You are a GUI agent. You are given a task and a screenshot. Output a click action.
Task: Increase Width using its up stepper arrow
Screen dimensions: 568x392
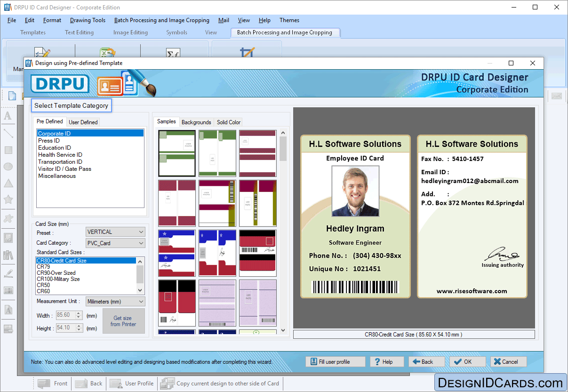click(79, 313)
